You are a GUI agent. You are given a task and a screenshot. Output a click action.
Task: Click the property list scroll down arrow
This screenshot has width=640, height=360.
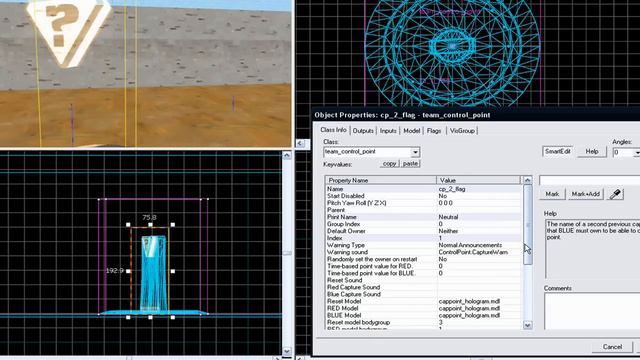point(527,325)
